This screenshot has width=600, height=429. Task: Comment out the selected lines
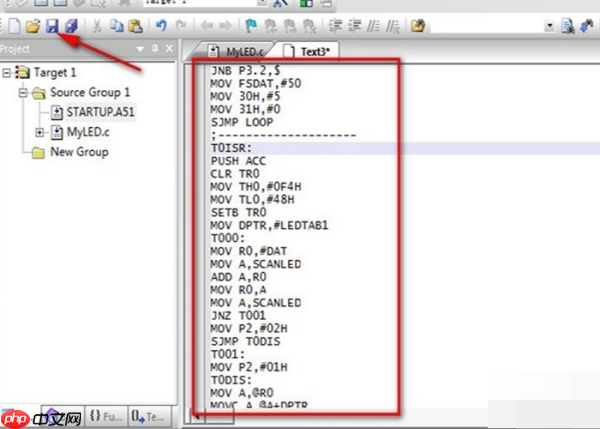point(373,26)
